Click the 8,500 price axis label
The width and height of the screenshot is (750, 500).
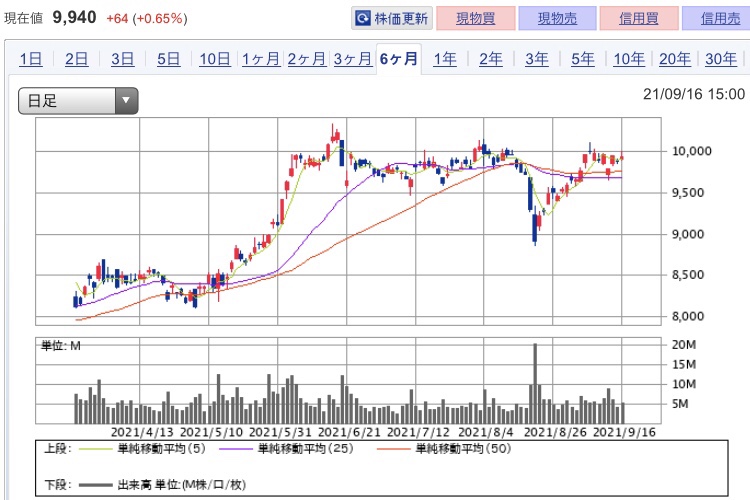pos(688,275)
